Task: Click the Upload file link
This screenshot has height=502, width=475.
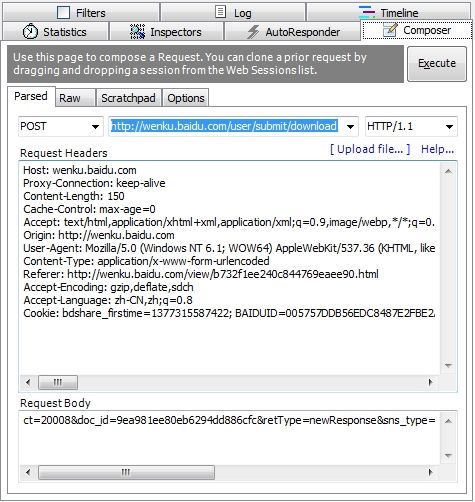Action: point(370,149)
